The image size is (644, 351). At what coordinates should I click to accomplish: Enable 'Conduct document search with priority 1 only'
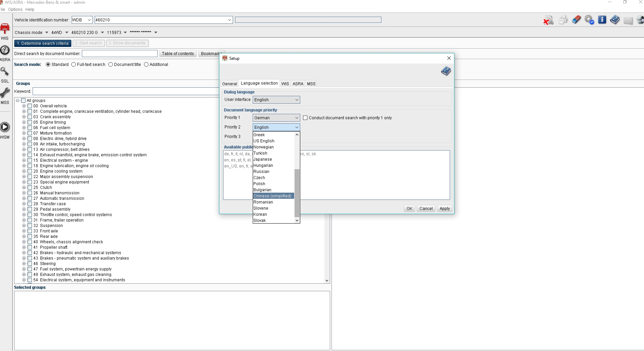[x=305, y=118]
